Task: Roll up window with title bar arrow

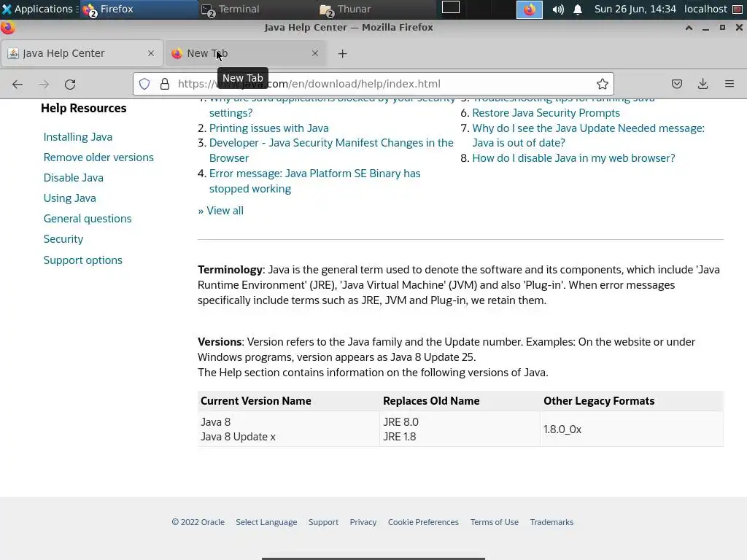Action: (689, 28)
